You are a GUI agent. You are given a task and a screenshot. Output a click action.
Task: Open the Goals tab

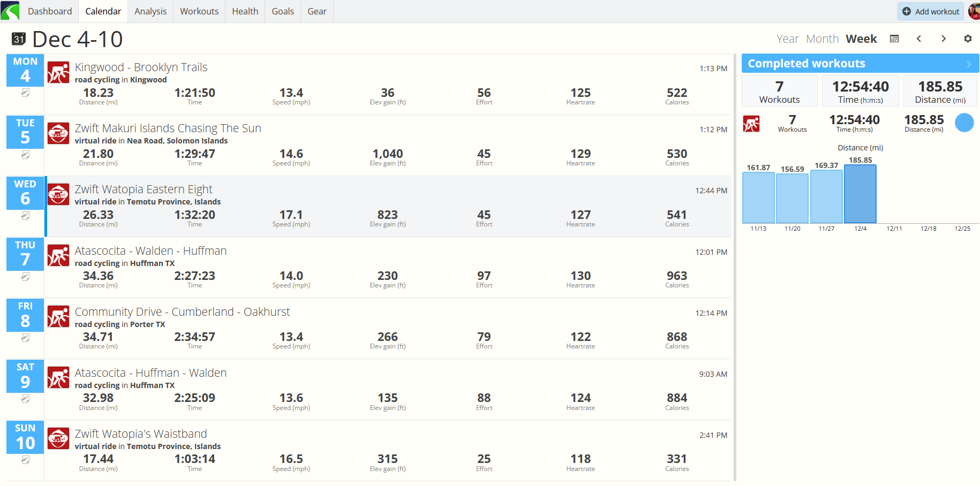283,11
